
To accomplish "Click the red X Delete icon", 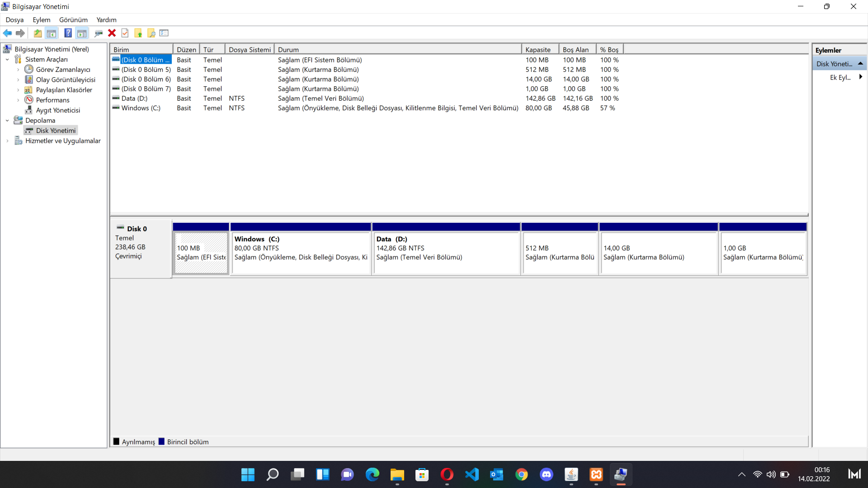I will click(112, 33).
